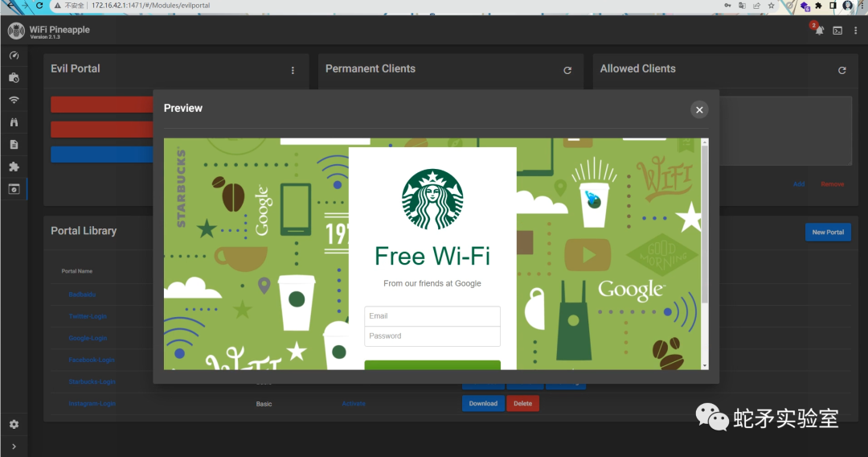Click the Starbucks siren logo in preview

[x=432, y=200]
